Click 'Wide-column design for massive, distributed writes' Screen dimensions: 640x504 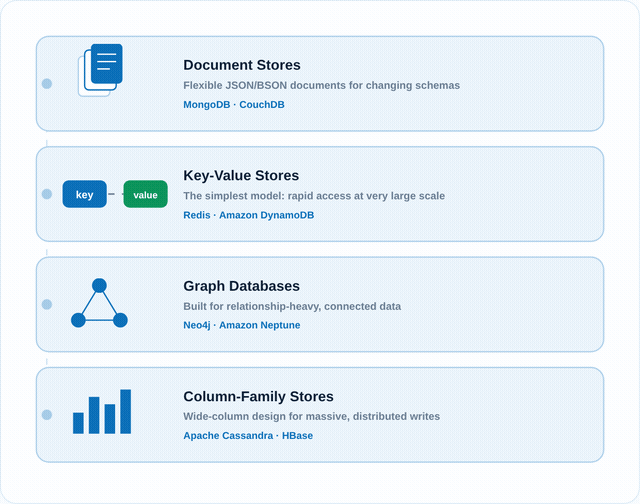(311, 416)
